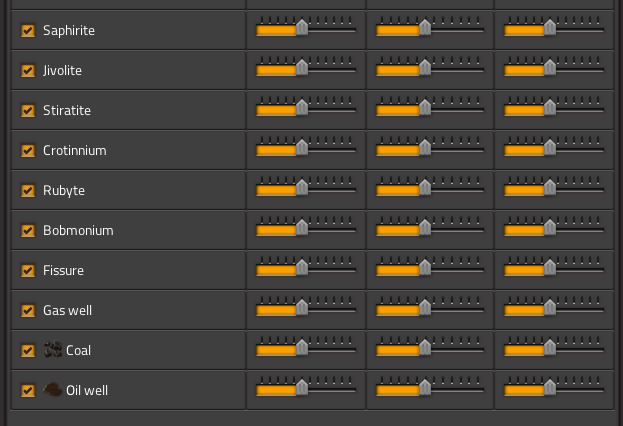Screen dimensions: 623x426
Task: Uncheck the Crotinnium checkbox
Action: (28, 151)
